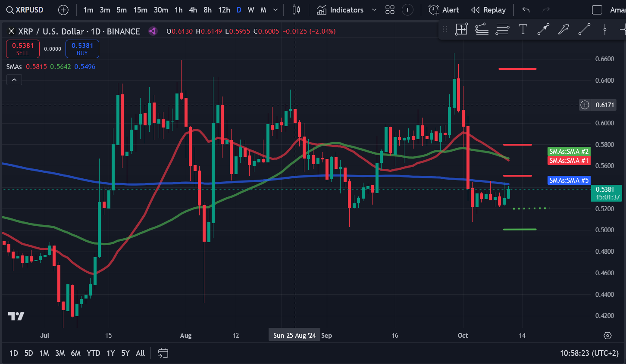Screen dimensions: 626x364
Task: Select the Vertical line tool
Action: (605, 29)
